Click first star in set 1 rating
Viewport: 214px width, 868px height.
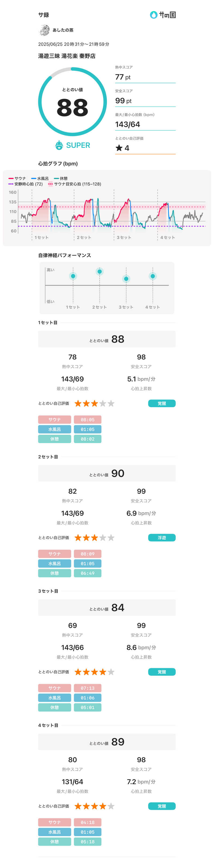click(78, 404)
